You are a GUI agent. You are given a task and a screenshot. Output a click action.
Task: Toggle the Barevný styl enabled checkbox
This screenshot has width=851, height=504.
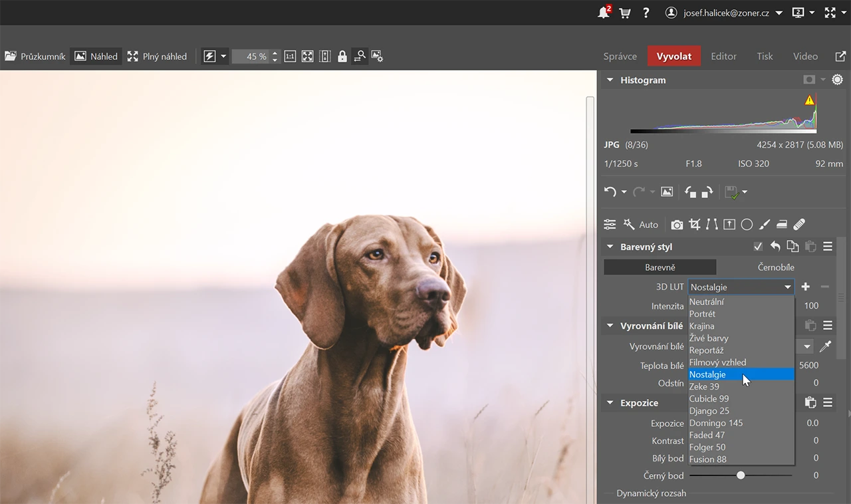pyautogui.click(x=757, y=246)
